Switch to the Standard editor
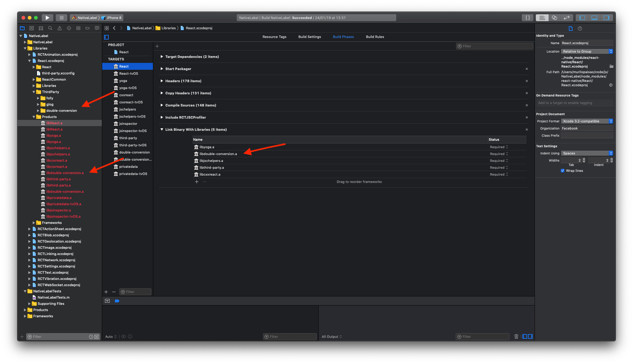 pos(542,18)
